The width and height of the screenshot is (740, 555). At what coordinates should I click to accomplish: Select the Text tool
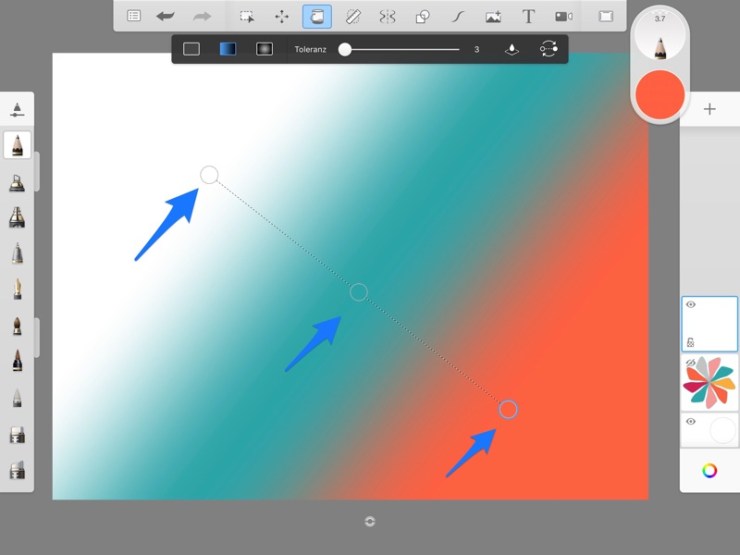pos(528,16)
